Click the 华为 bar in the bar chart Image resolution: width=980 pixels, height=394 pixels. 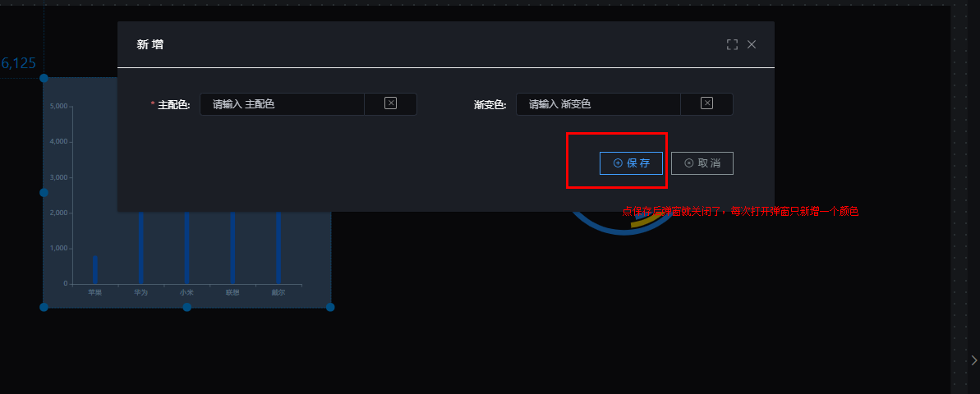pos(141,248)
